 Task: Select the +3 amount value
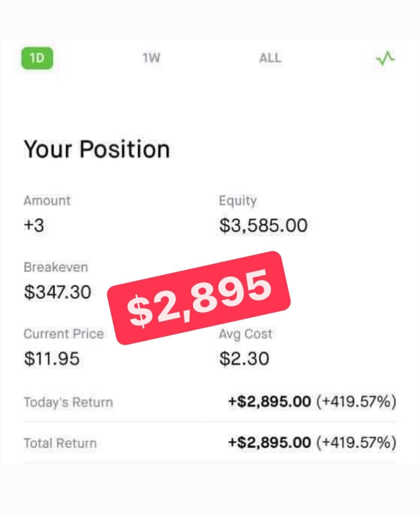click(34, 226)
